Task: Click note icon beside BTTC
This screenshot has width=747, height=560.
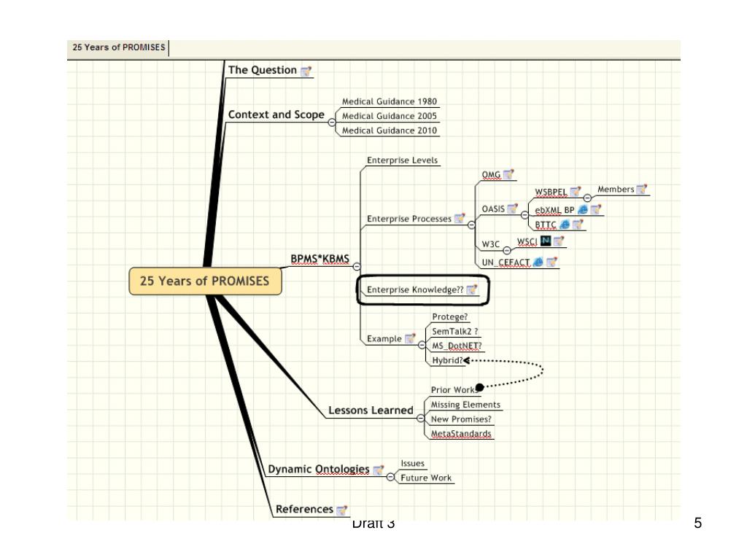Action: 578,225
